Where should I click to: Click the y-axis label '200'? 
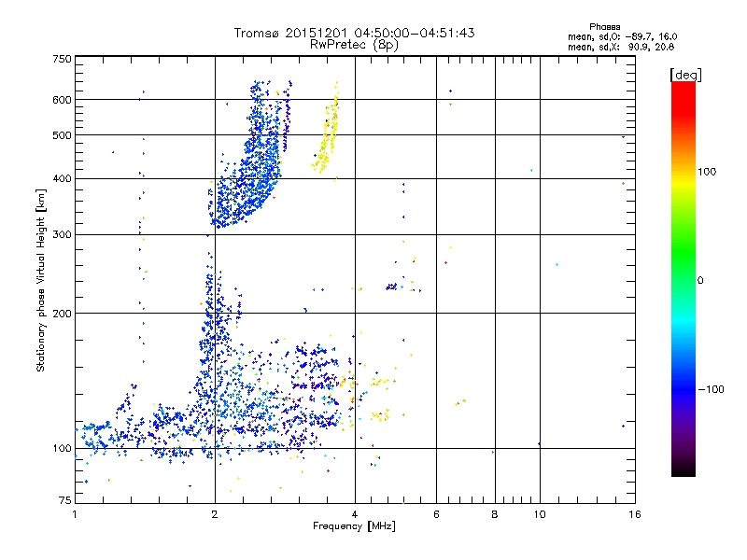62,314
